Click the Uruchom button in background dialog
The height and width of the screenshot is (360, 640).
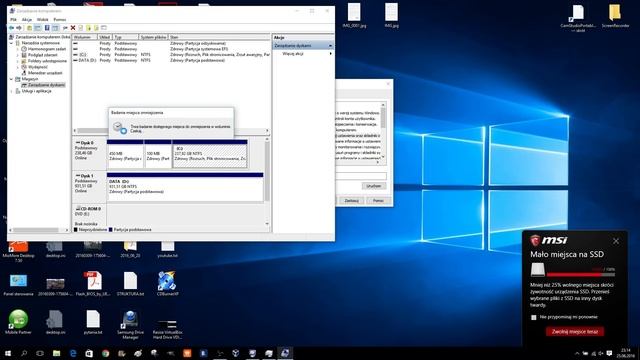click(373, 186)
